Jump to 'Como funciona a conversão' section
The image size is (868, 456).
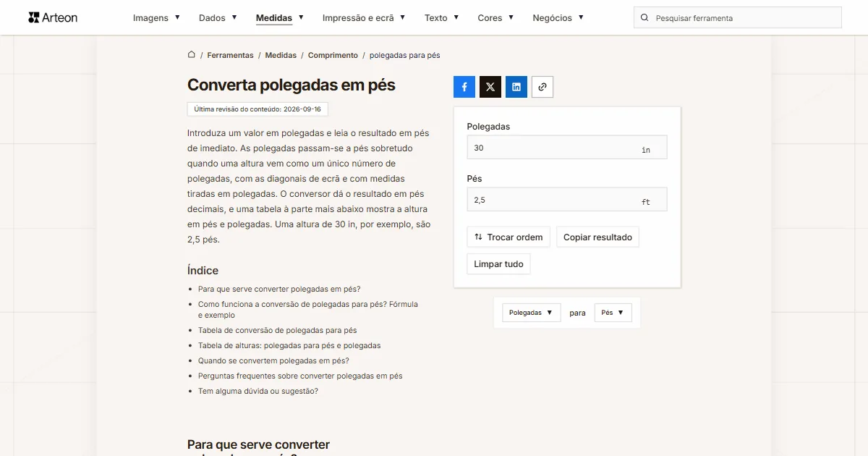pos(308,310)
